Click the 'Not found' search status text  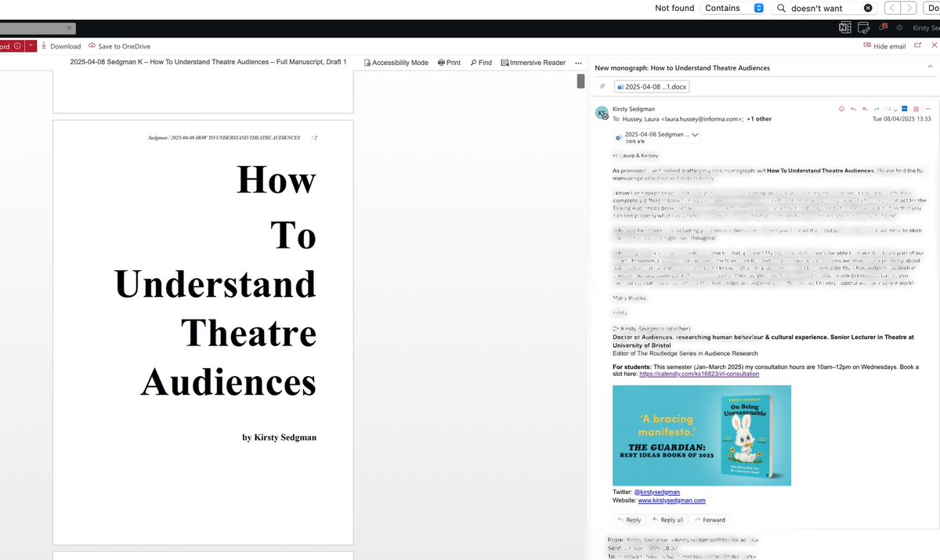point(674,8)
